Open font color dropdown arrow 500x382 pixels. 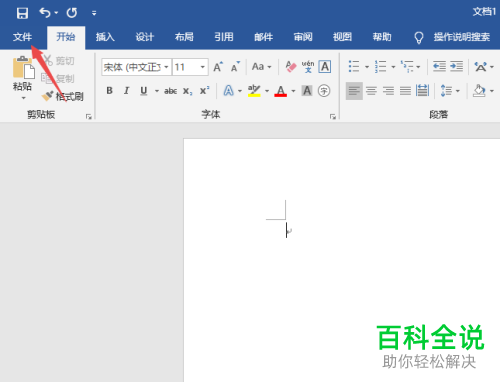pos(293,91)
